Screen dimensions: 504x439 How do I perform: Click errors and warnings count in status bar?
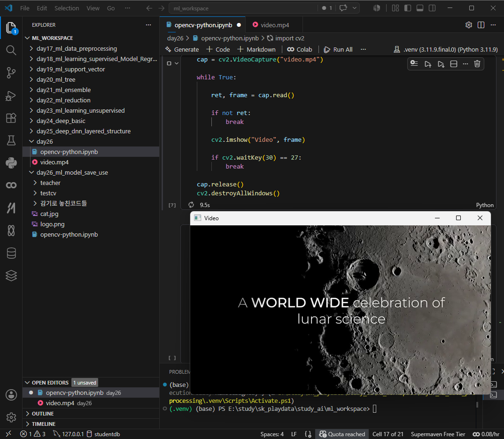click(x=33, y=434)
